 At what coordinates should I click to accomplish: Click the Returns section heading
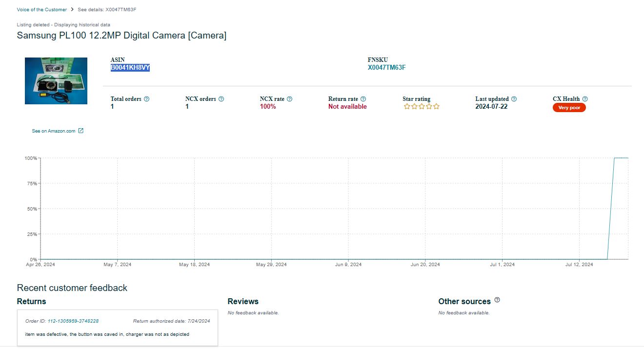(32, 301)
